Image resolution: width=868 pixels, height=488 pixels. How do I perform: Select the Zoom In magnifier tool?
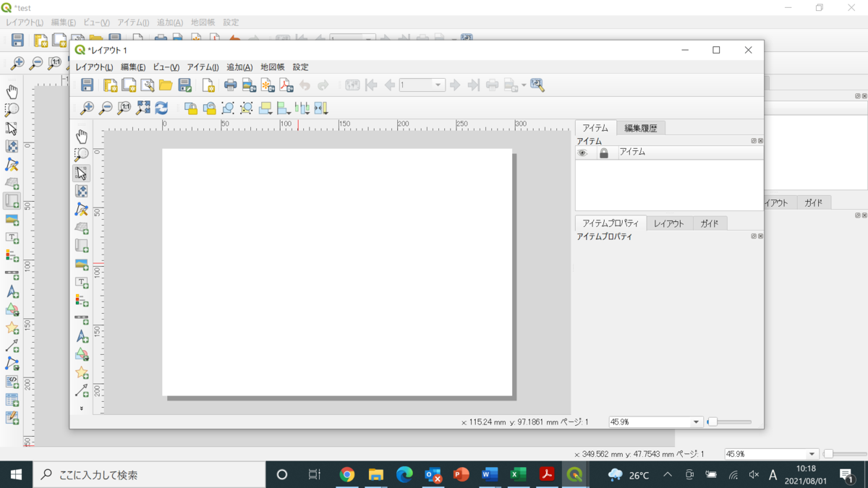point(87,108)
